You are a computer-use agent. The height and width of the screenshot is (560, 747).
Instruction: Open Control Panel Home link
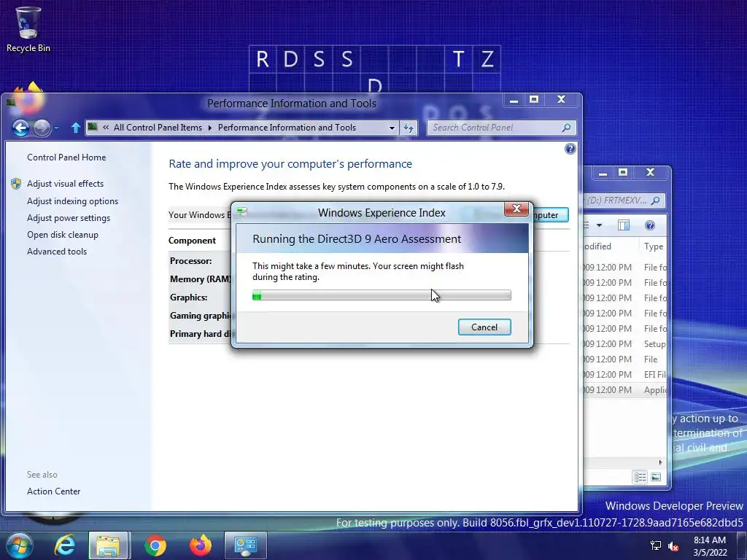coord(66,157)
